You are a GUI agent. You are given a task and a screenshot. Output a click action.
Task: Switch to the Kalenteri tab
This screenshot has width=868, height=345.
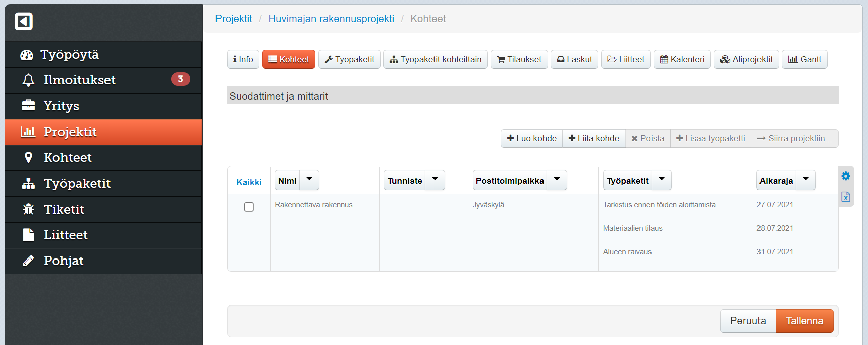pos(682,59)
